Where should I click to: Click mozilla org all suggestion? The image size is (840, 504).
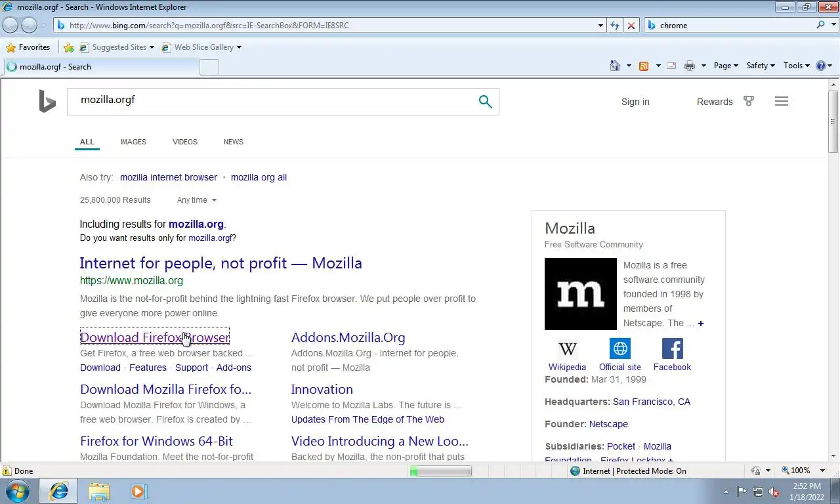click(x=259, y=177)
